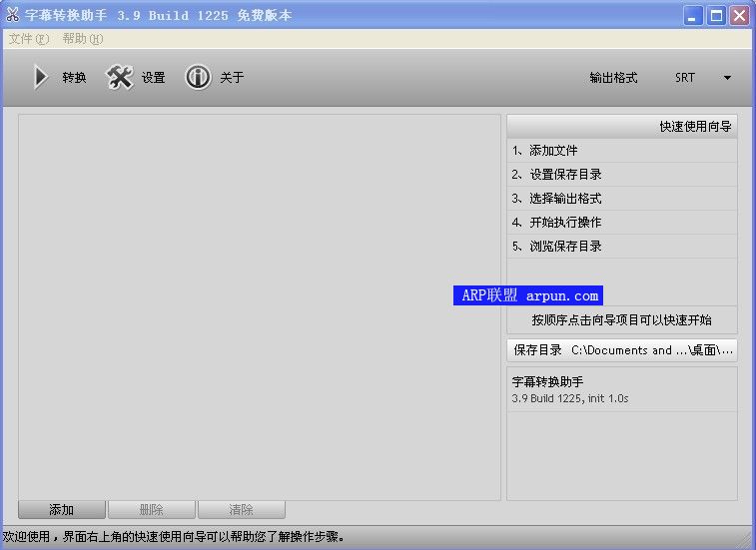This screenshot has height=550, width=756.
Task: Click the 删除 button
Action: (x=152, y=509)
